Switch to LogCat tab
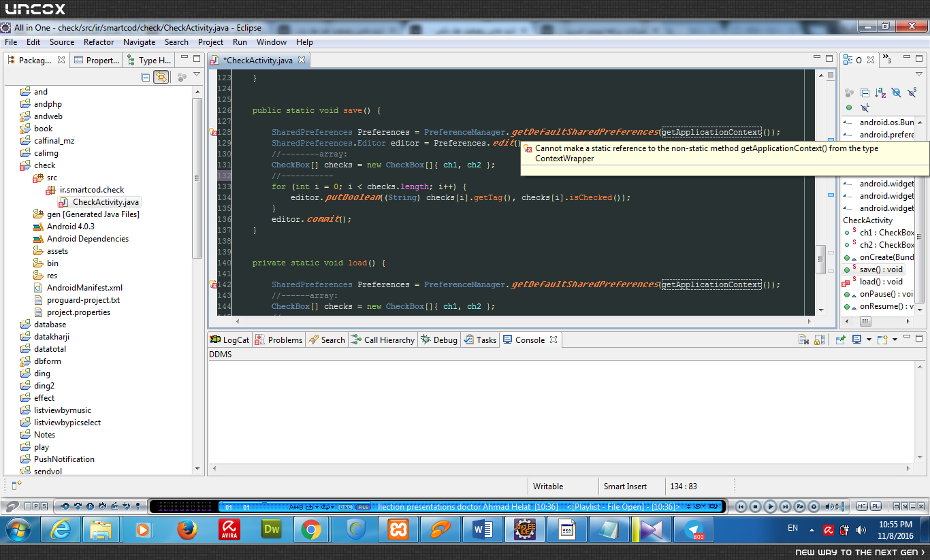 [x=230, y=340]
